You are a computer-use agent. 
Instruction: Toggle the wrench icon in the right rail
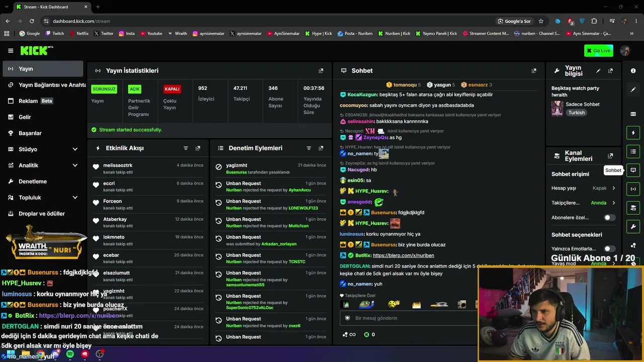tap(633, 226)
